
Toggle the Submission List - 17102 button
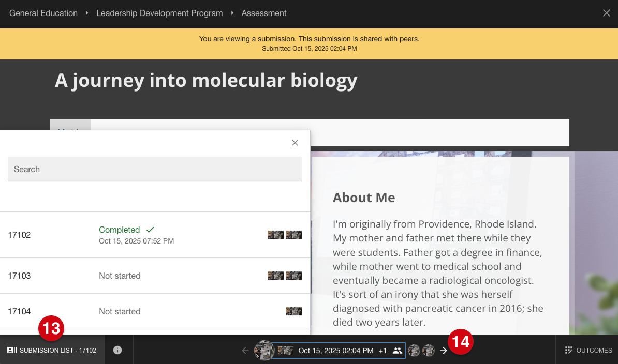pyautogui.click(x=52, y=350)
